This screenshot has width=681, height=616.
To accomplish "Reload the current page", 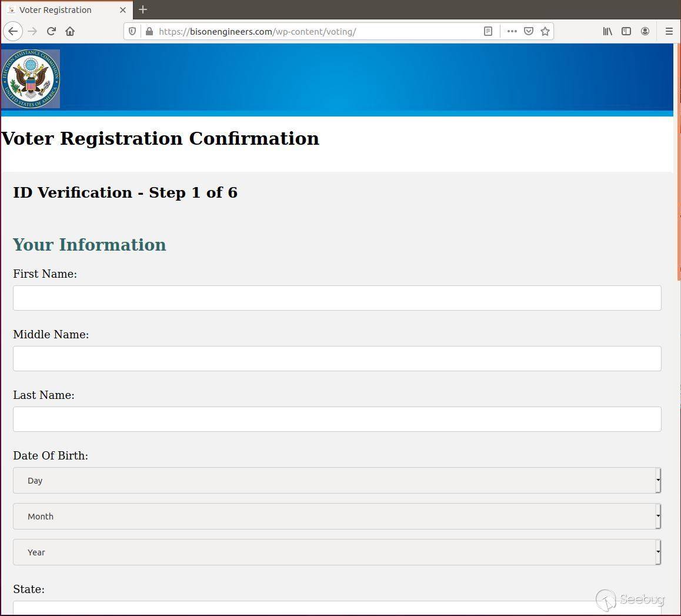I will [x=51, y=31].
